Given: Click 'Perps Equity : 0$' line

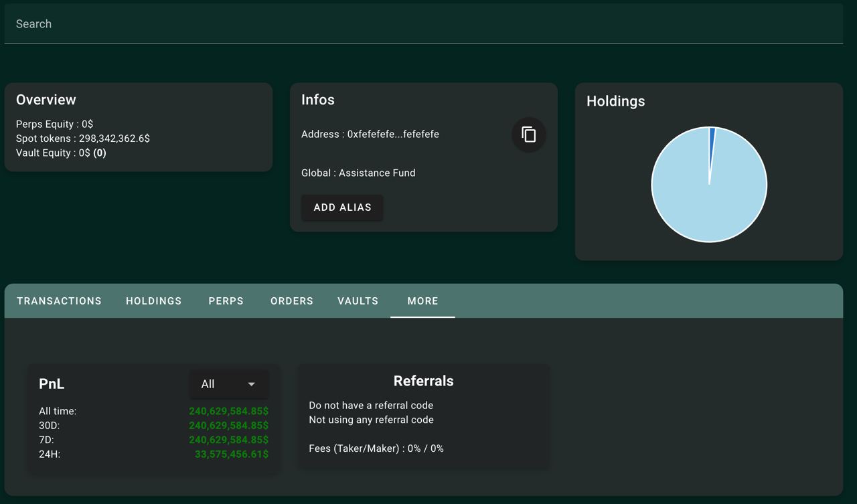Looking at the screenshot, I should point(54,124).
